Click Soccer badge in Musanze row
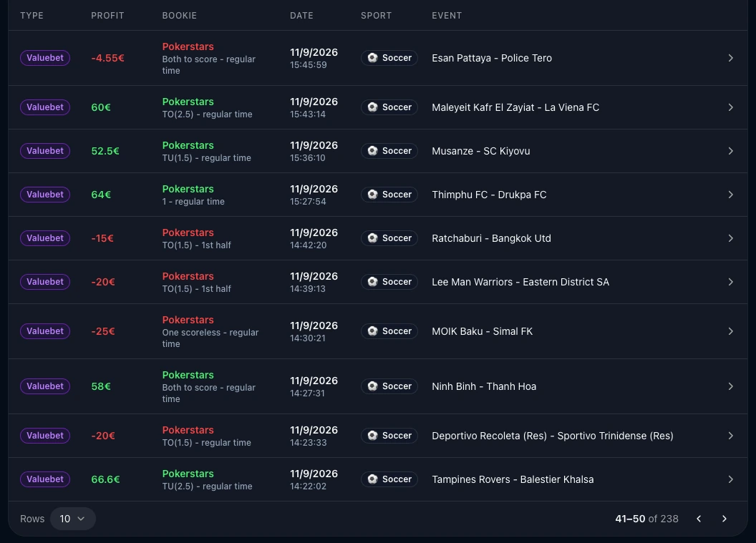 click(389, 151)
